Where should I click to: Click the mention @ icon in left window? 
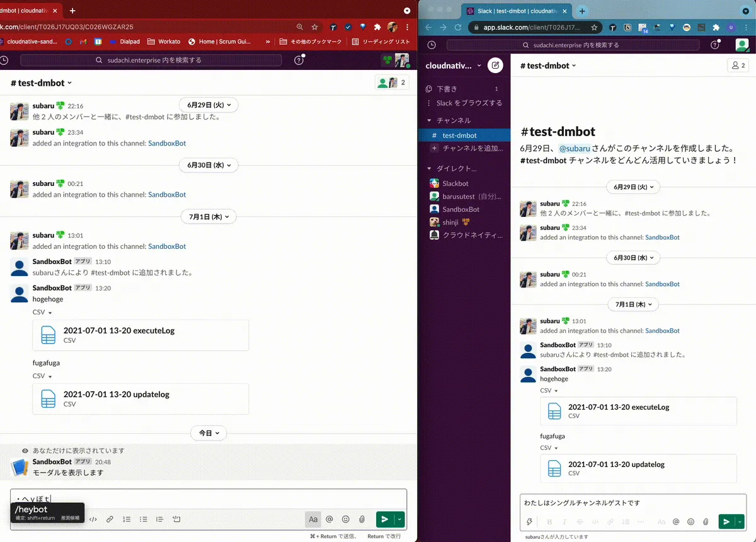click(329, 519)
